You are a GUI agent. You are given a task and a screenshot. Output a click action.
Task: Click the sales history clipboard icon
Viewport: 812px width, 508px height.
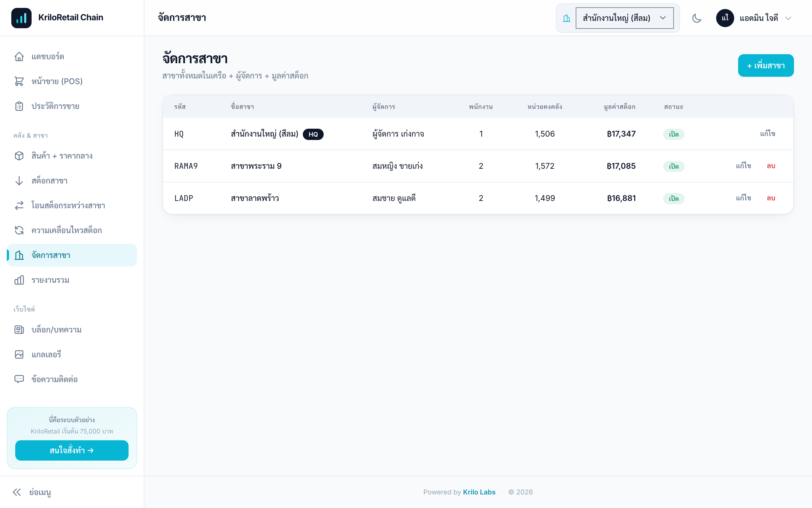tap(19, 106)
